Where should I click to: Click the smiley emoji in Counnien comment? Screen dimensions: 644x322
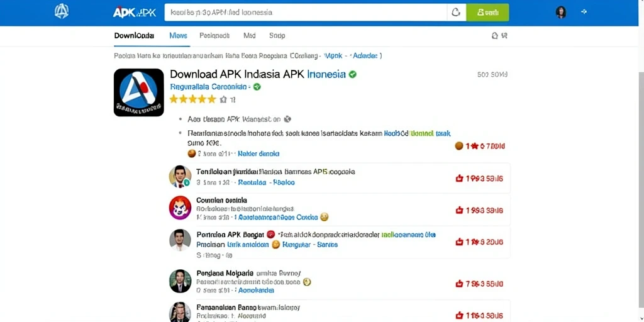pos(324,217)
